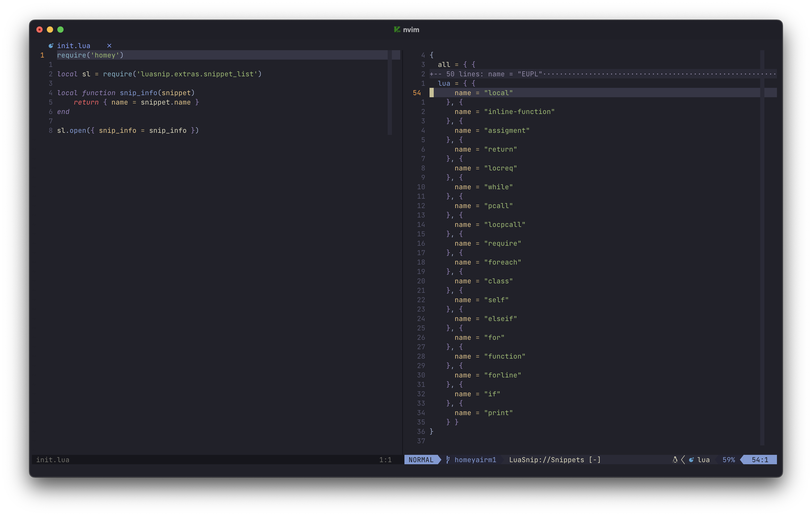This screenshot has height=516, width=812.
Task: Click the name = "locpcall" line
Action: (x=490, y=225)
